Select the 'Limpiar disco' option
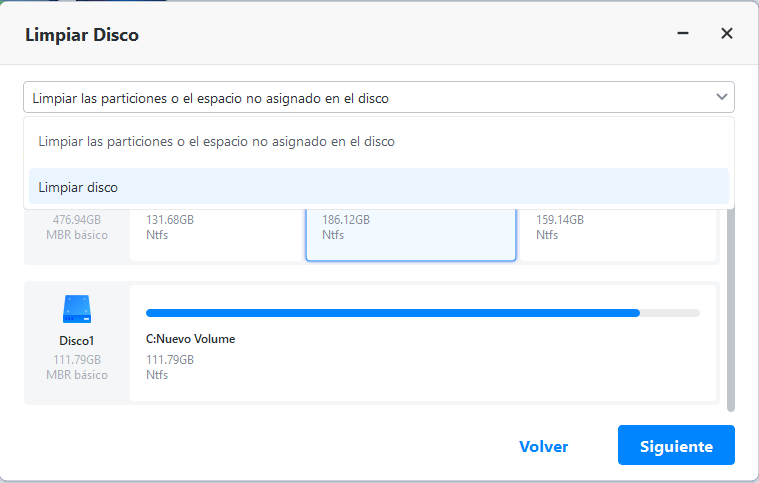 point(78,187)
